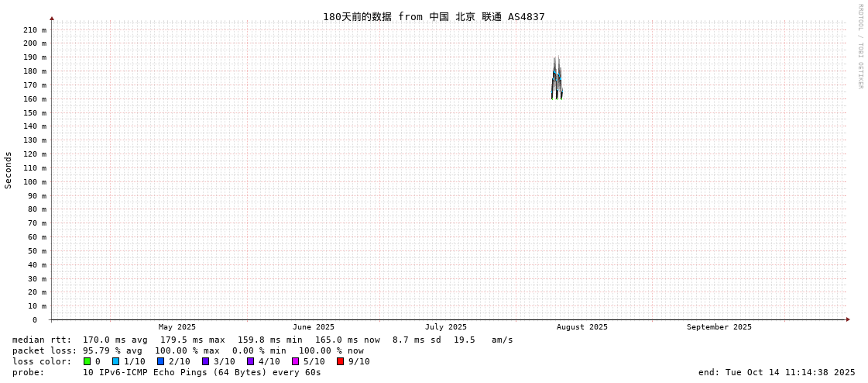Click the RRDTOOL / TOBI OETIKER watermark
This screenshot has width=868, height=383.
(860, 47)
